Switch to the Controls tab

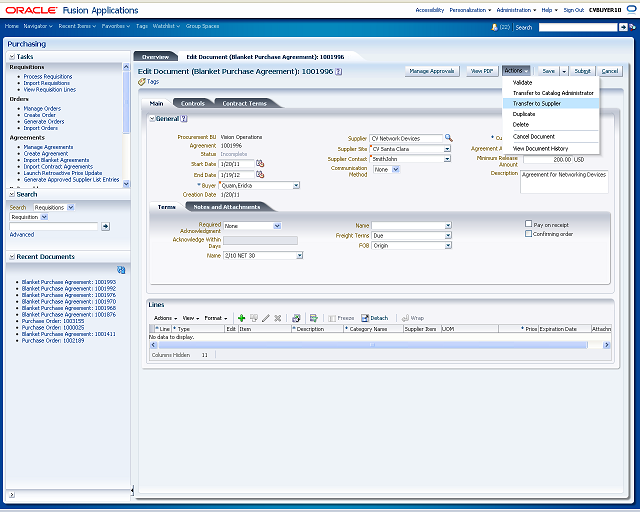pyautogui.click(x=193, y=104)
